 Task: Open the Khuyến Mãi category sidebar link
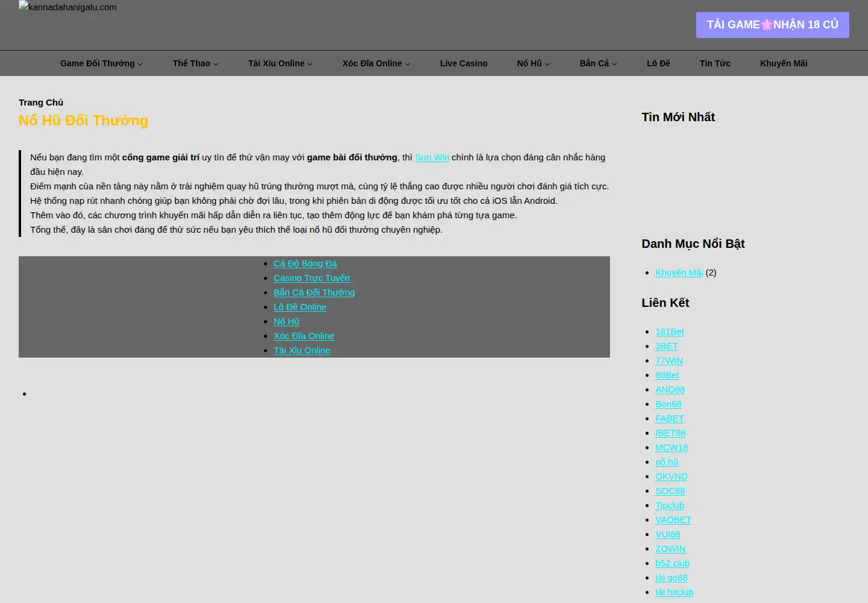coord(679,273)
